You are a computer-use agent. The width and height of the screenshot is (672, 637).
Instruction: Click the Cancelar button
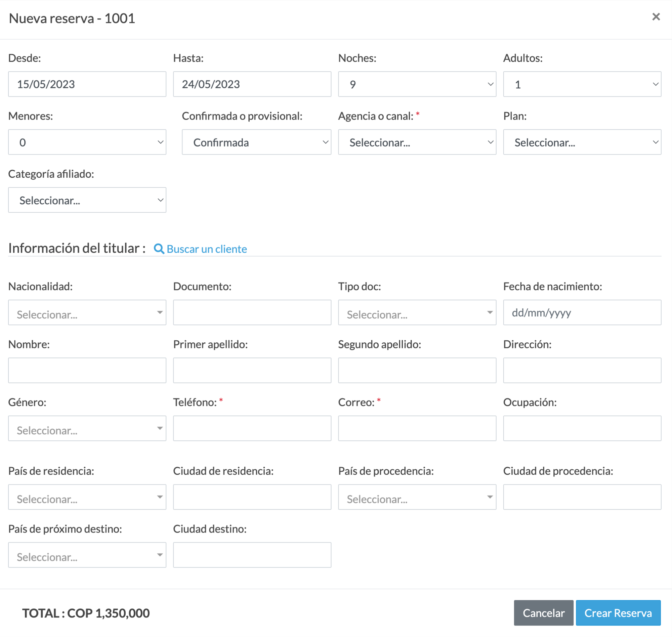click(543, 613)
